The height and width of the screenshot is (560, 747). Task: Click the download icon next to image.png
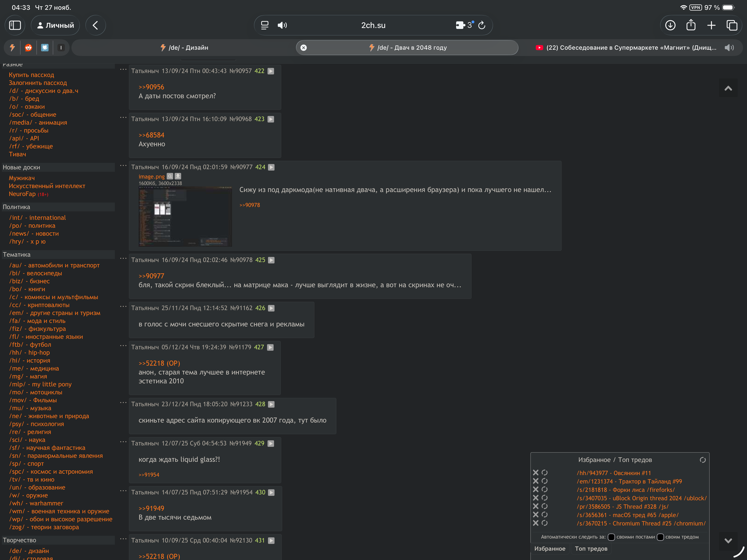tap(178, 176)
